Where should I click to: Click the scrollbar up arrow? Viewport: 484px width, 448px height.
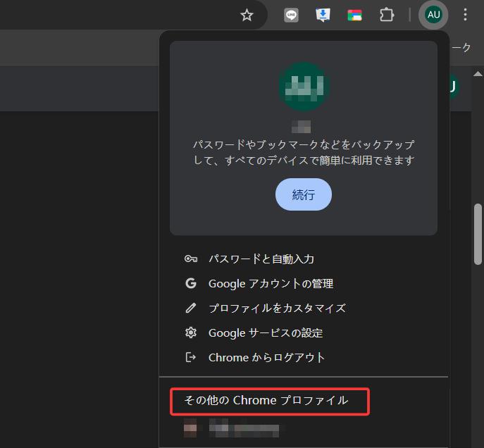[478, 73]
